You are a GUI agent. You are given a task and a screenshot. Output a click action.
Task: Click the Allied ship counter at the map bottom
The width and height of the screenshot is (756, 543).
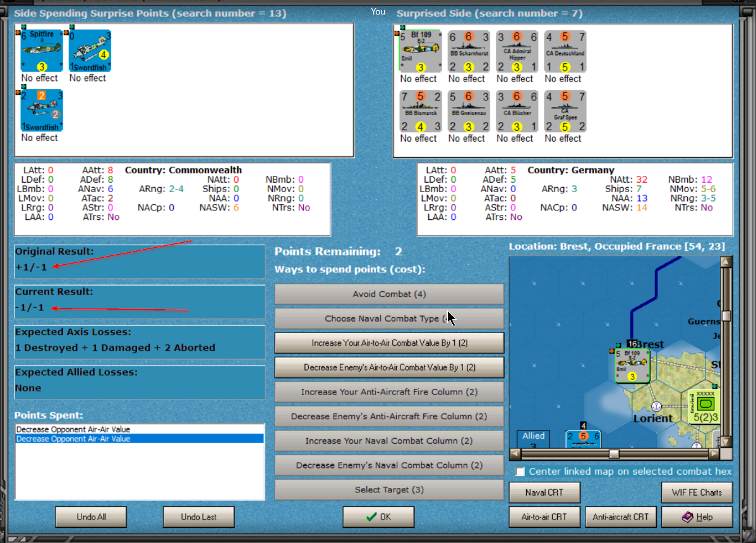pos(583,438)
